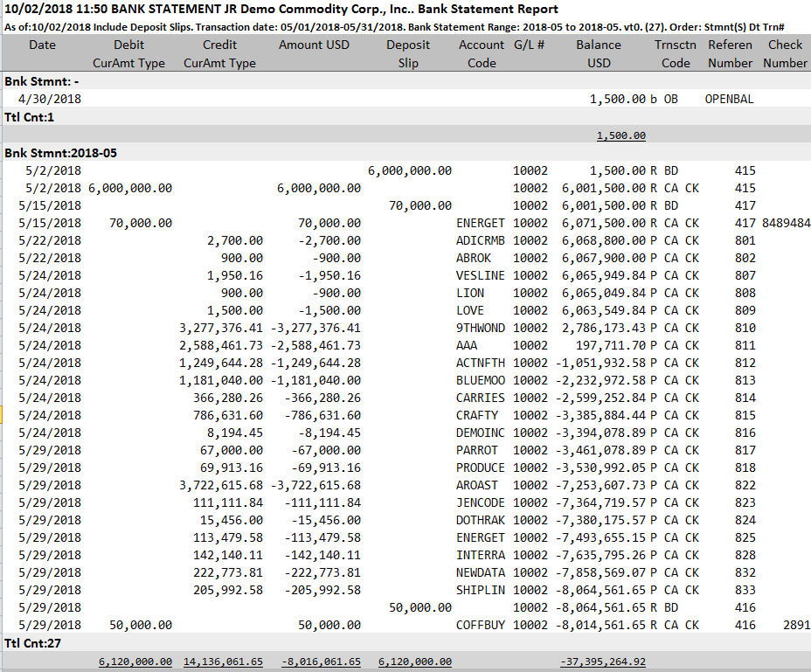Viewport: 811px width, 672px height.
Task: Click reference number 801
Action: point(745,240)
